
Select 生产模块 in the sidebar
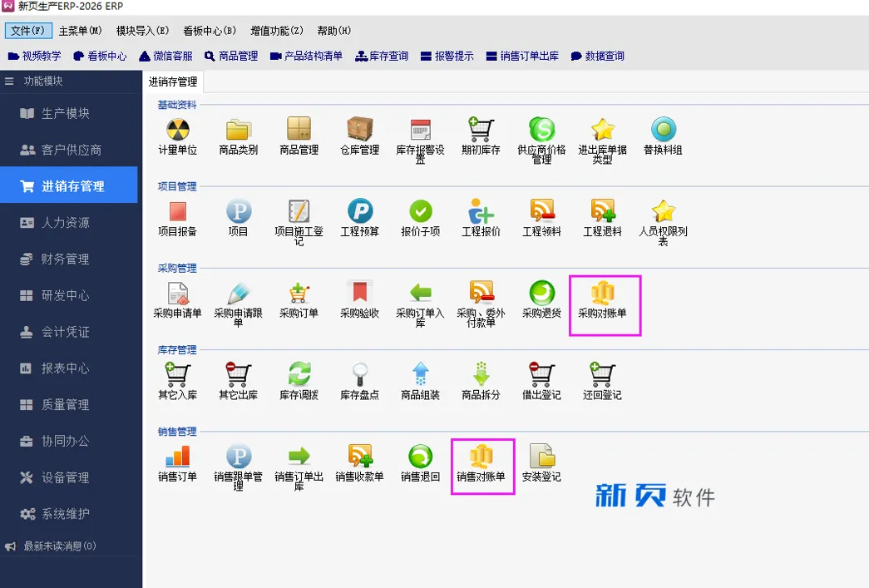(x=69, y=114)
